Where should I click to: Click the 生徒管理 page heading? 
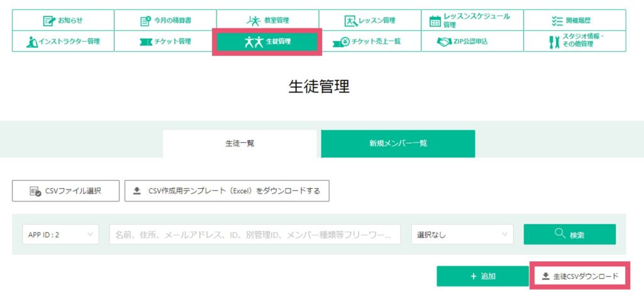(319, 86)
